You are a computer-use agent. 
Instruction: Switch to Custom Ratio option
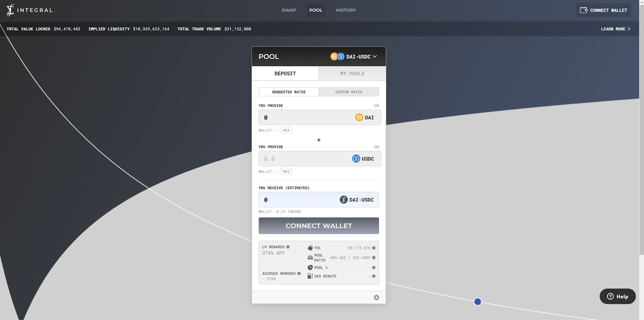coord(349,92)
